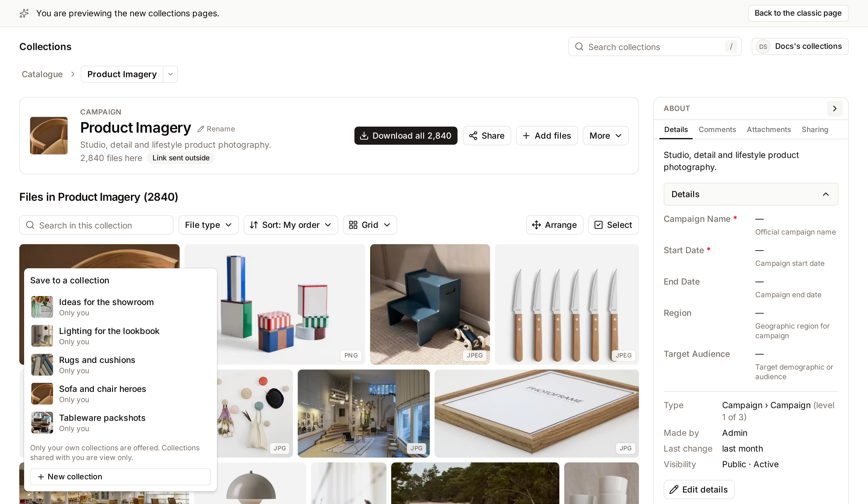The width and height of the screenshot is (868, 504).
Task: Open the More actions dropdown
Action: click(605, 136)
